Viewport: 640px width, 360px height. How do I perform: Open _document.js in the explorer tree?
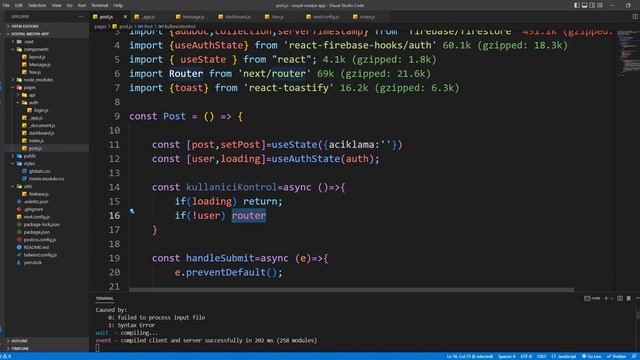[x=42, y=126]
